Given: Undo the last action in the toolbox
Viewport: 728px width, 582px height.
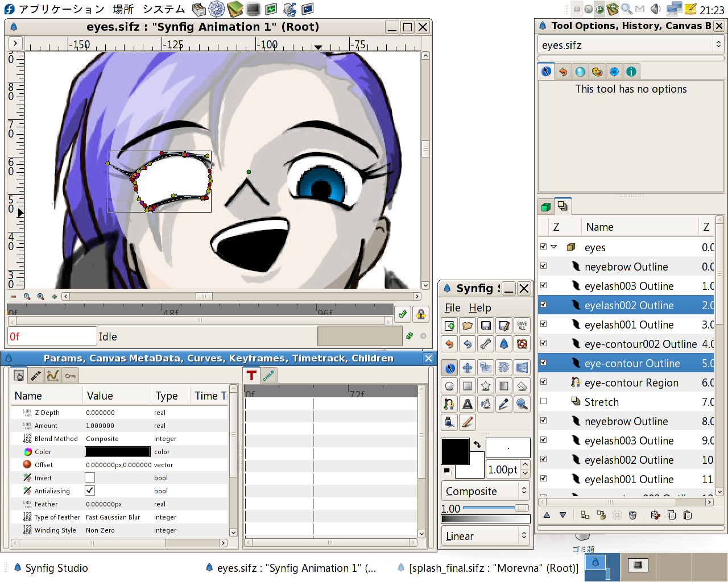Looking at the screenshot, I should pos(449,344).
